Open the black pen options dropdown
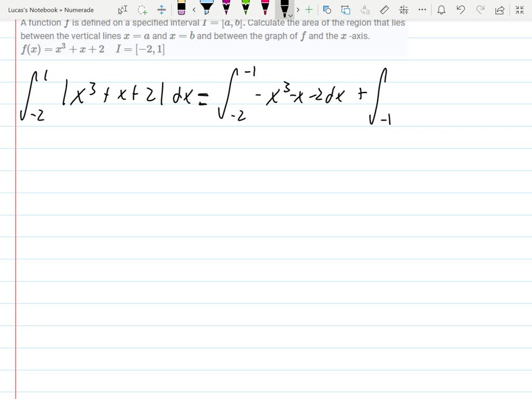532x399 pixels. (290, 15)
